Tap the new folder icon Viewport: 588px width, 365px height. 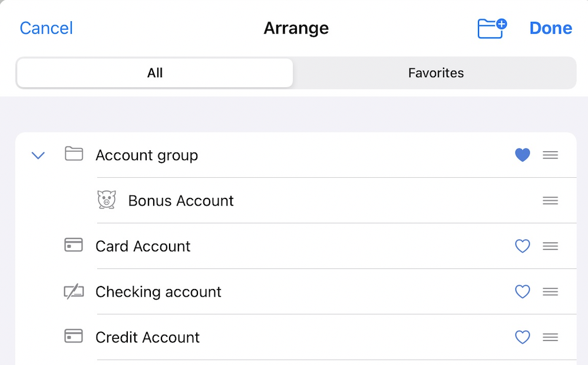(x=491, y=28)
